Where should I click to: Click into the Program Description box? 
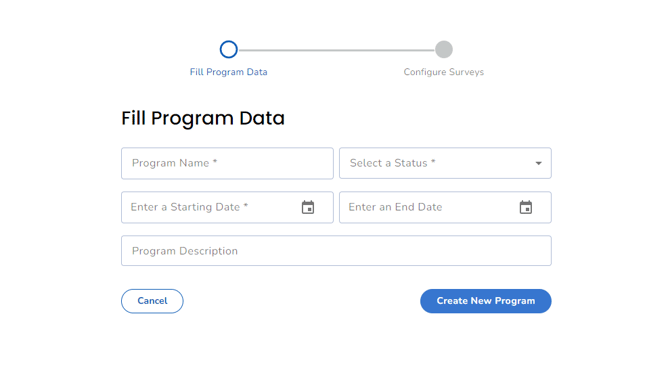click(336, 251)
